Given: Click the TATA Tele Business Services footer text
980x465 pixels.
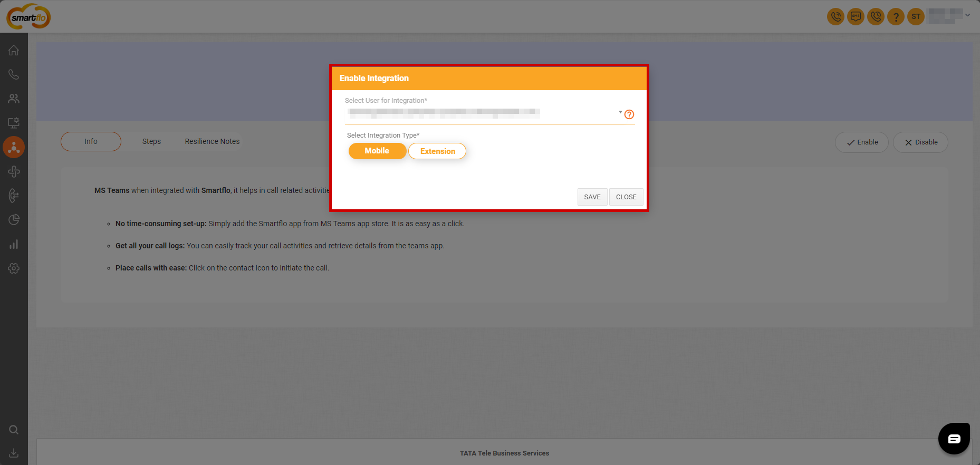Looking at the screenshot, I should (504, 453).
